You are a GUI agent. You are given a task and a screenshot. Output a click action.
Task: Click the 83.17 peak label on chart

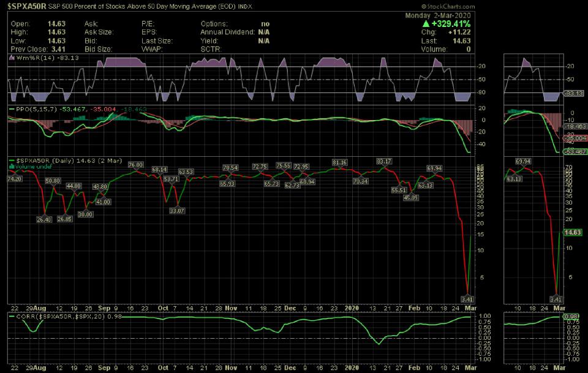pyautogui.click(x=384, y=161)
